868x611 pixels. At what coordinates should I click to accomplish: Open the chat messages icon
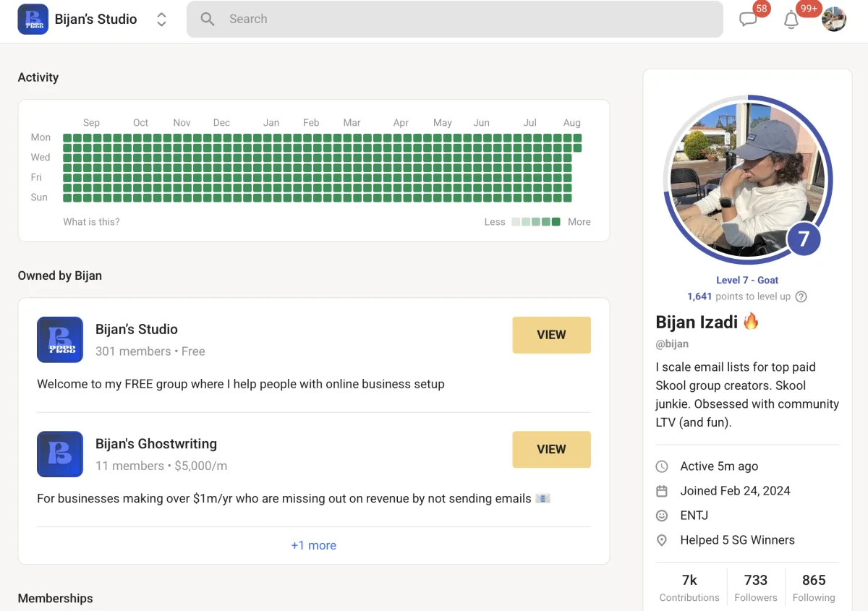click(x=748, y=20)
